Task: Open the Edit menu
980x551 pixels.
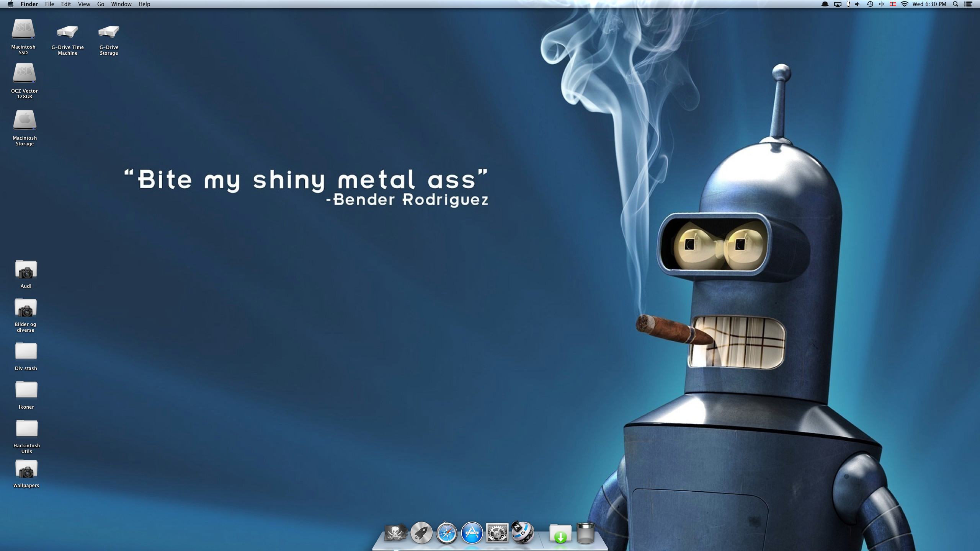Action: click(x=66, y=4)
